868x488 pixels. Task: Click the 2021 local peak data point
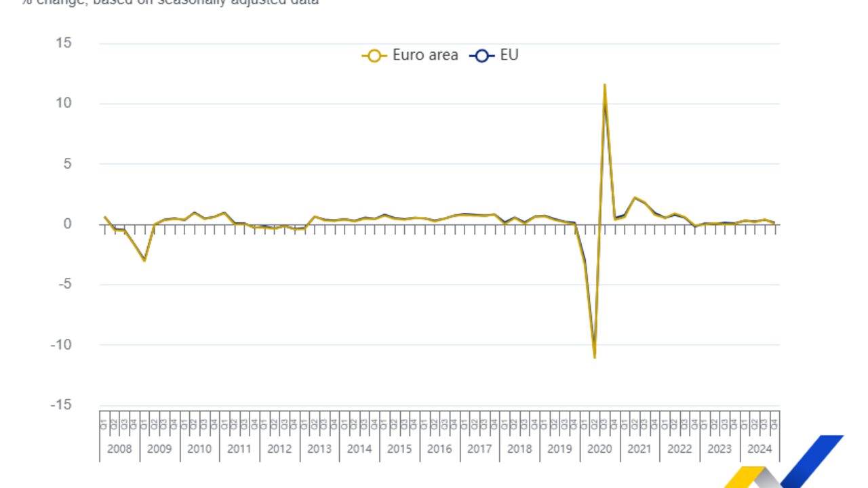coord(634,198)
